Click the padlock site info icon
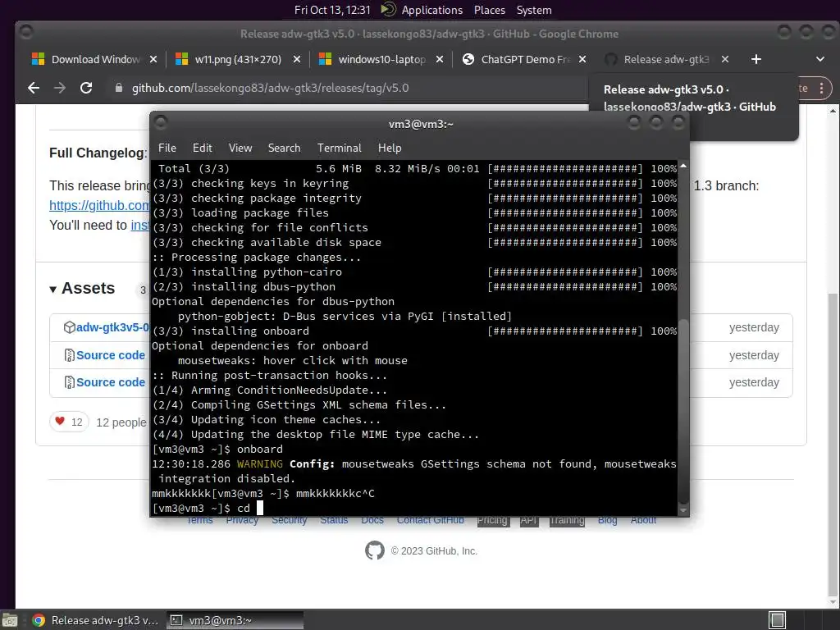This screenshot has width=840, height=630. click(x=119, y=88)
